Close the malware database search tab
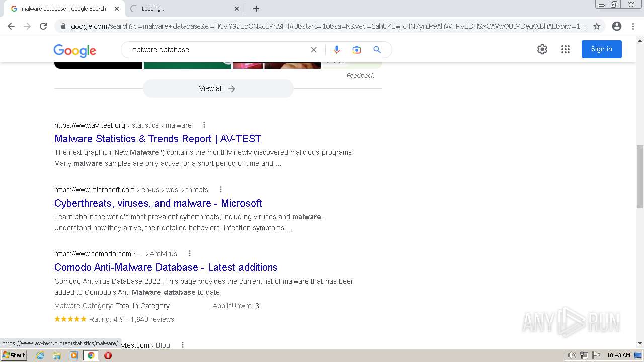The image size is (644, 362). (x=117, y=9)
